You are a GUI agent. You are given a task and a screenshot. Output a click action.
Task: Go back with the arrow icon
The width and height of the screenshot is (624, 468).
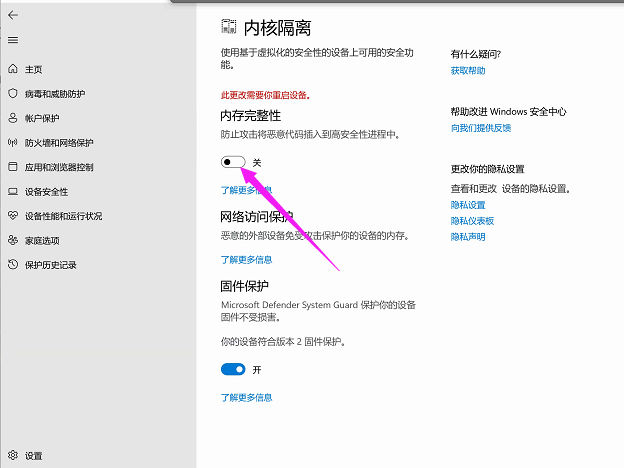pos(13,15)
